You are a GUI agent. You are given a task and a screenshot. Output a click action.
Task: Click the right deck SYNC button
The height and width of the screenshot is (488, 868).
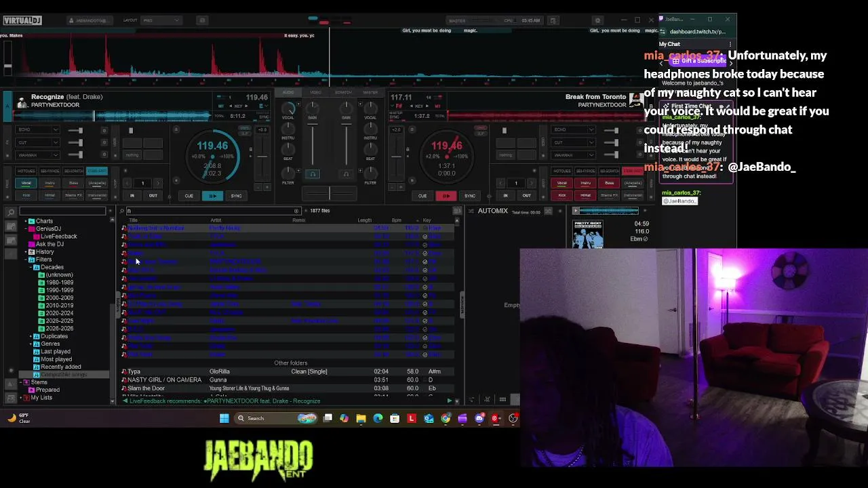point(469,196)
